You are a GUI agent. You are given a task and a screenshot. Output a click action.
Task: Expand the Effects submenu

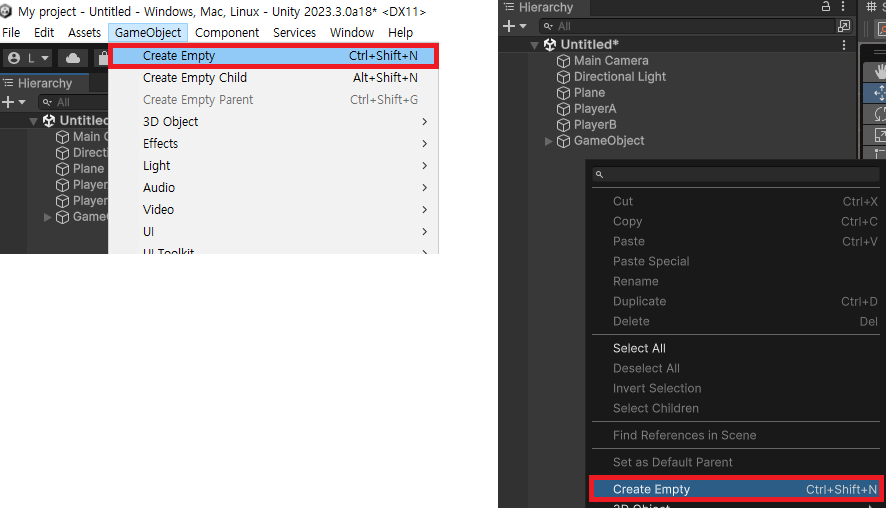(273, 144)
